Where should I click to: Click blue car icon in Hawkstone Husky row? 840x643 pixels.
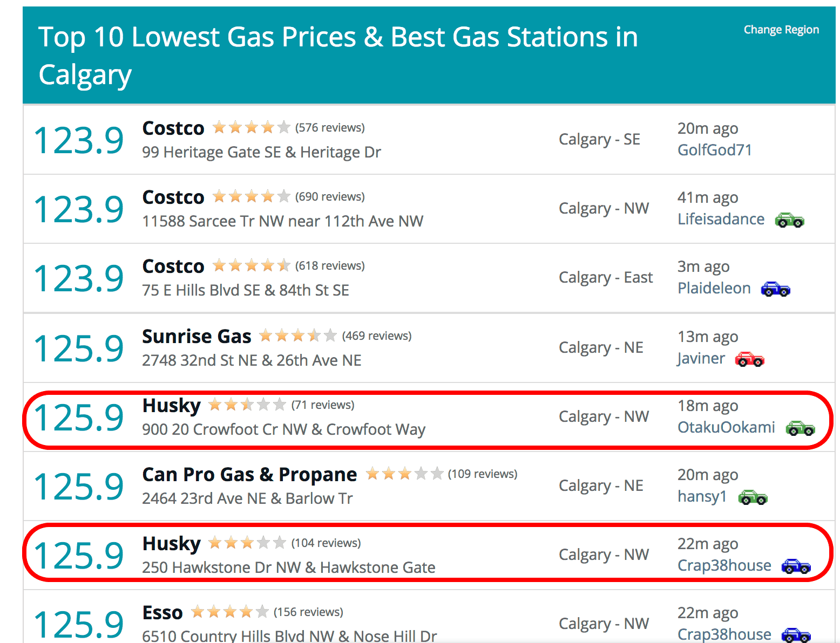click(x=796, y=566)
